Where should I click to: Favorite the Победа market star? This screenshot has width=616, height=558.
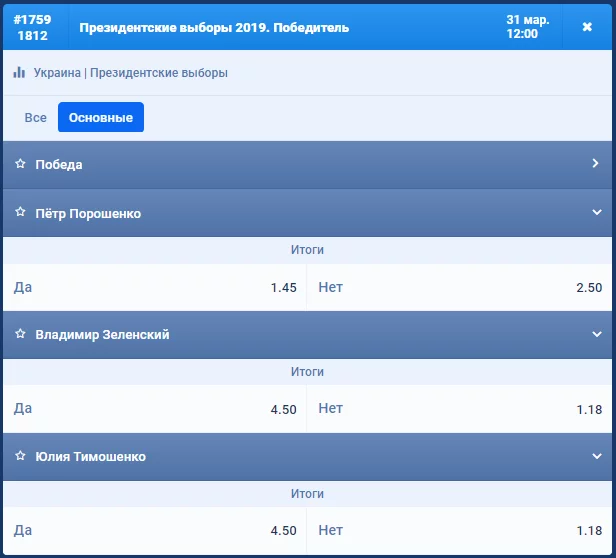[x=20, y=163]
